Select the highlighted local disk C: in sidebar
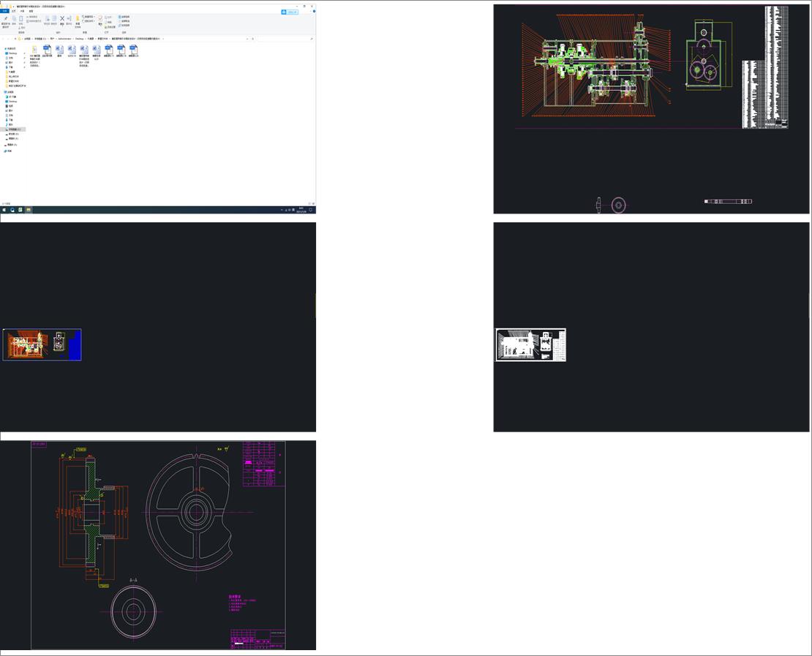Screen dimensions: 812x656 tap(14, 129)
